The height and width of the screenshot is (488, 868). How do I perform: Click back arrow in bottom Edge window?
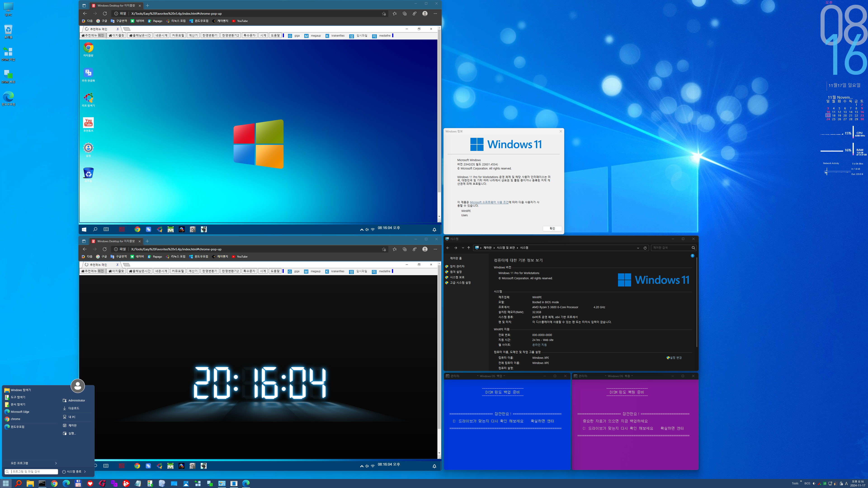(85, 249)
